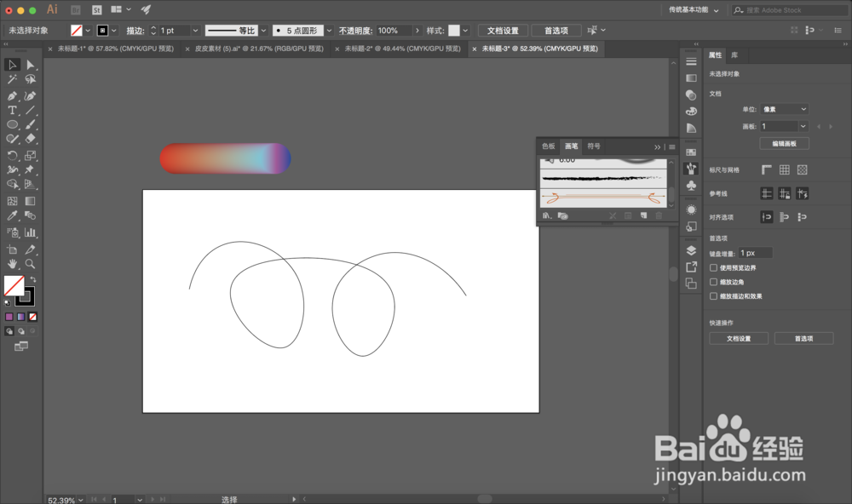
Task: Enable 缩放边角 checkbox
Action: [x=713, y=282]
